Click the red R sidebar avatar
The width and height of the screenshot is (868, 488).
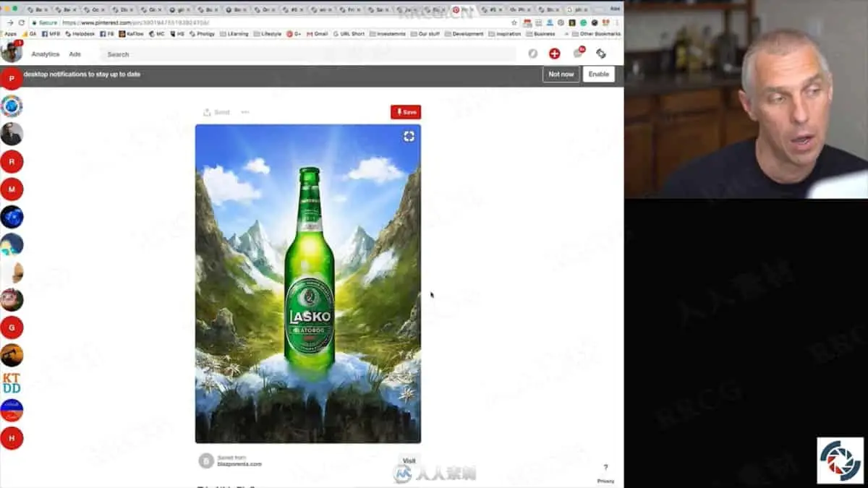click(x=12, y=161)
